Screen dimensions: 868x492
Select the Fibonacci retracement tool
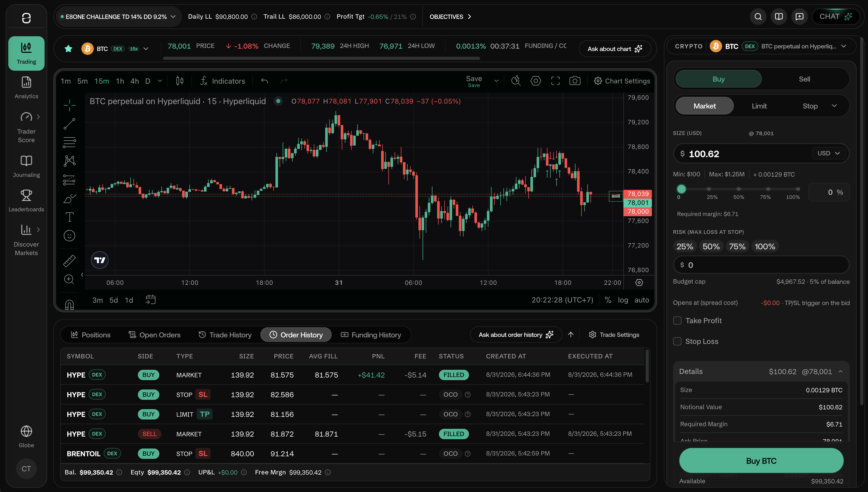click(69, 142)
